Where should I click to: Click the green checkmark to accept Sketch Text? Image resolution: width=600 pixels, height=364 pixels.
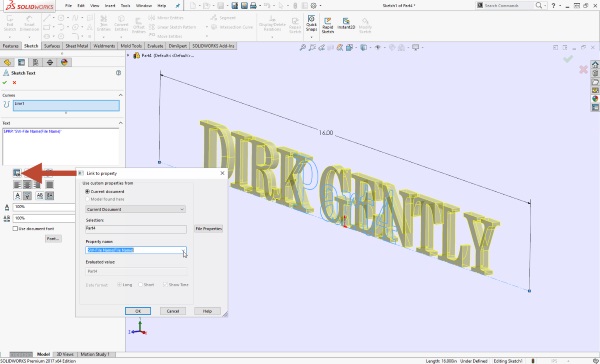[x=5, y=83]
